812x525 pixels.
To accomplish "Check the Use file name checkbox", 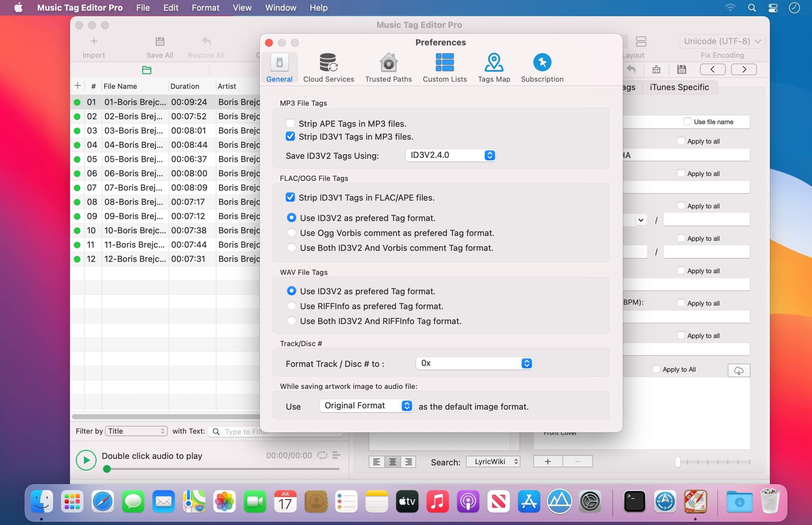I will click(687, 121).
